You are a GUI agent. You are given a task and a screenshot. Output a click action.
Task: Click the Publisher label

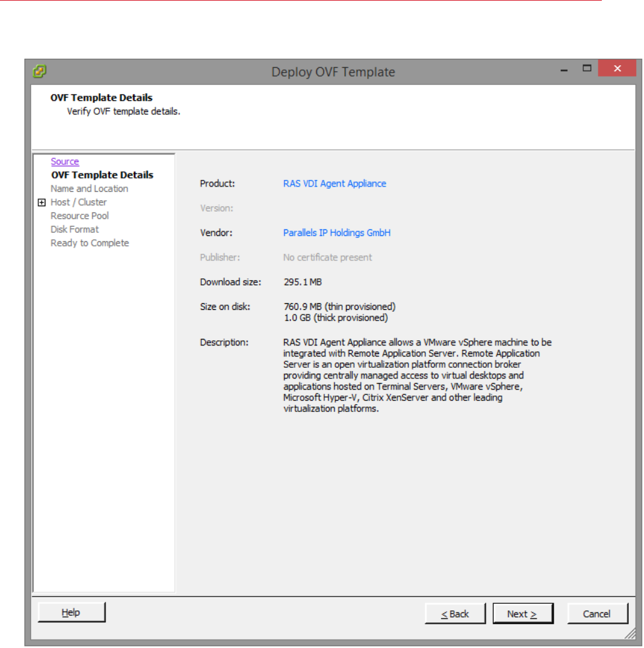(220, 258)
